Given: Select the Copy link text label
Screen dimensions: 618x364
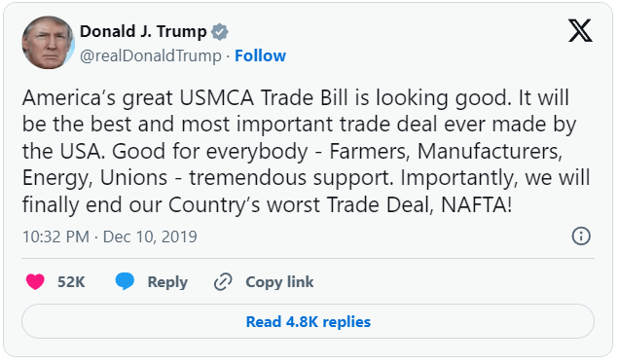Looking at the screenshot, I should click(x=279, y=282).
